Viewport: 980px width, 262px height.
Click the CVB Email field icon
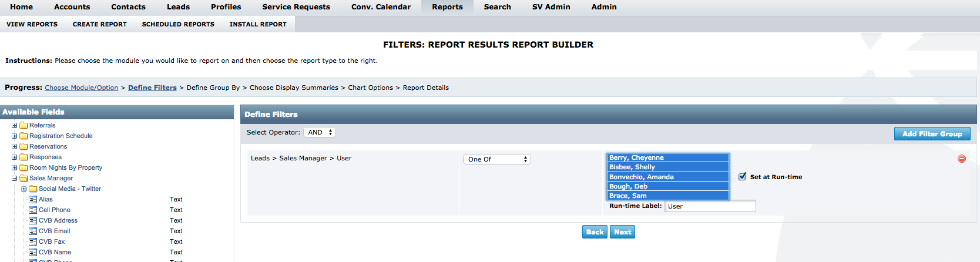coord(33,231)
